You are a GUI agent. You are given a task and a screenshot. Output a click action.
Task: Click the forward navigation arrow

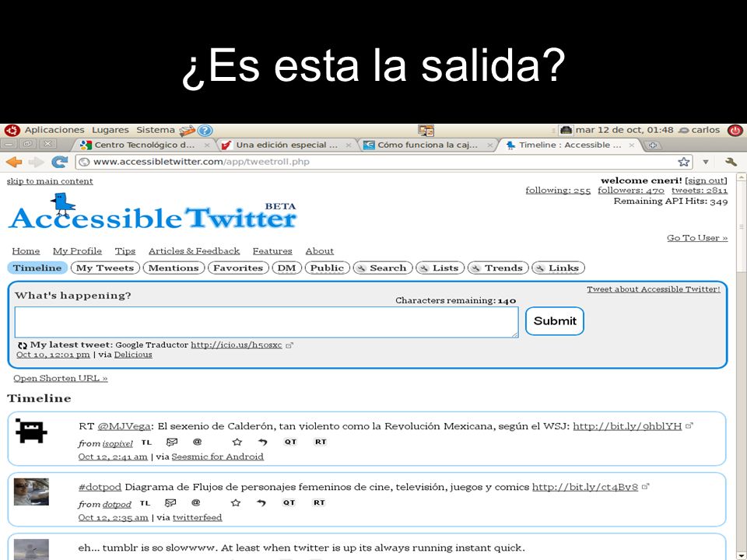[x=37, y=162]
